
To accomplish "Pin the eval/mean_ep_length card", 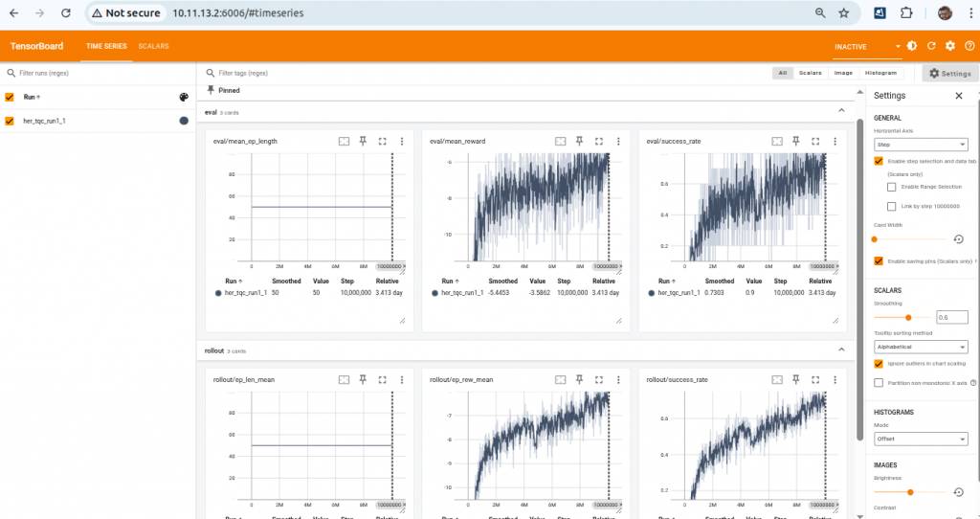I will click(363, 142).
